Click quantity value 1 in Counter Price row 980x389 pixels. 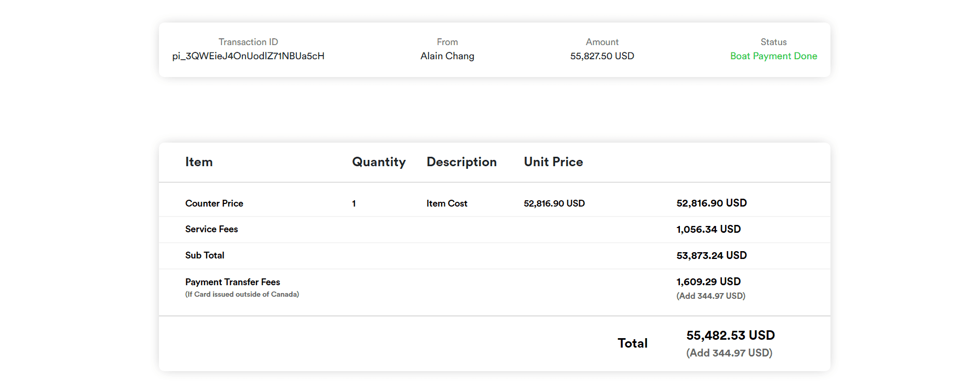click(x=354, y=203)
